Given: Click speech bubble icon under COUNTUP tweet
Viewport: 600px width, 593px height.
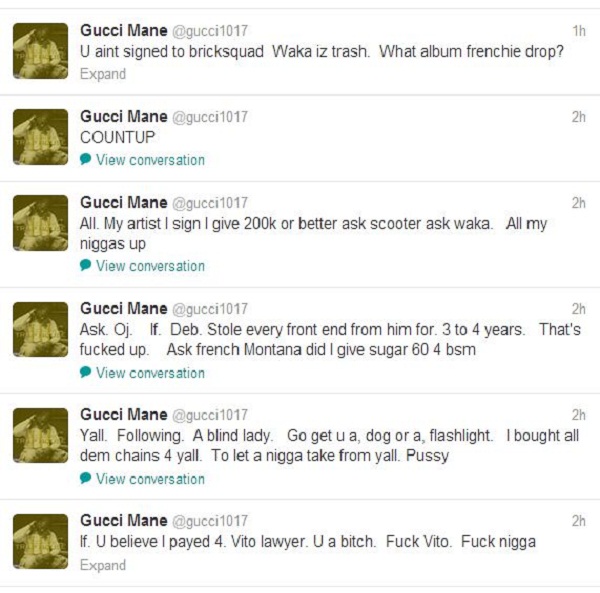Looking at the screenshot, I should 85,160.
